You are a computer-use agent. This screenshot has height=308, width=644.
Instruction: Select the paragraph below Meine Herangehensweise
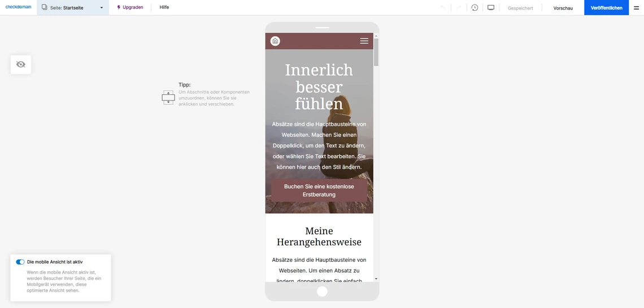tap(319, 270)
